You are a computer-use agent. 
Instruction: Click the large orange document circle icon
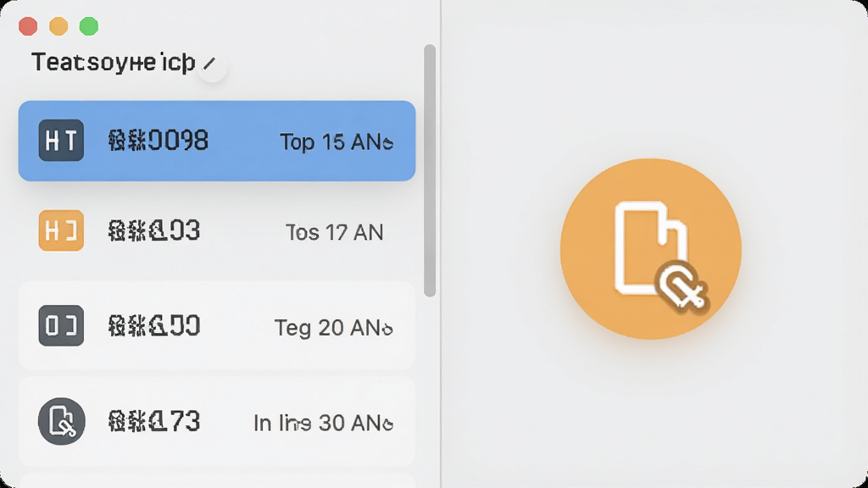(x=650, y=249)
